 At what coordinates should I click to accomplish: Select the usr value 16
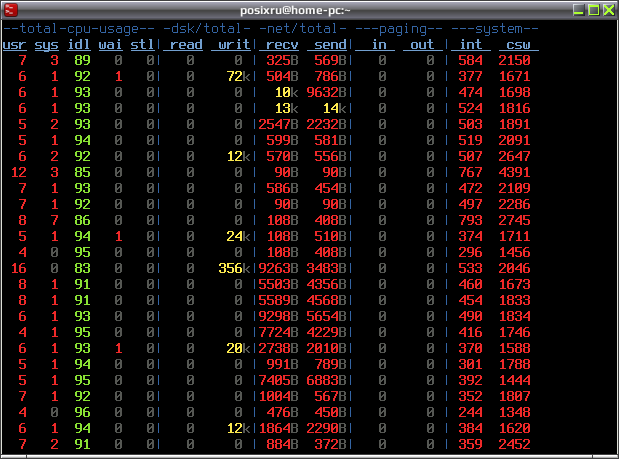tap(19, 268)
